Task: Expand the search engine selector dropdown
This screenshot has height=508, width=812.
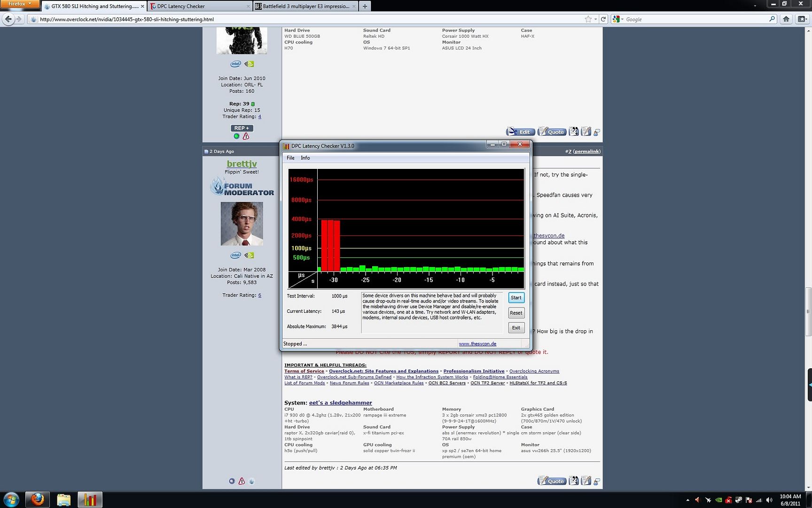Action: pos(617,19)
